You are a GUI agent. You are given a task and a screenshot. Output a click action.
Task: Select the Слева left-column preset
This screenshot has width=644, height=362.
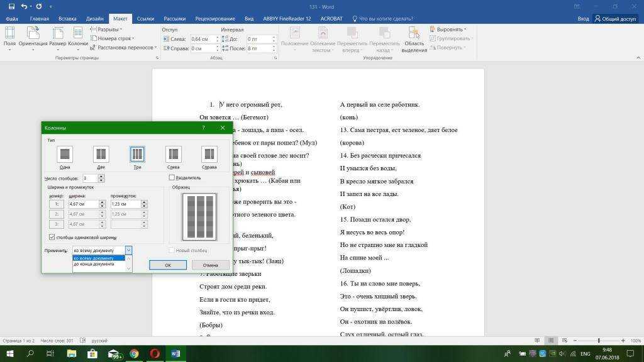click(x=173, y=155)
